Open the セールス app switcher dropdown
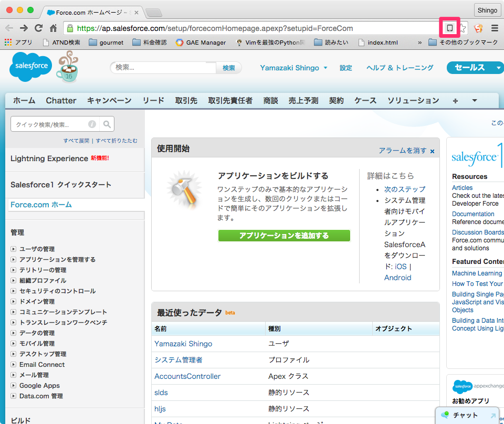The width and height of the screenshot is (504, 424). 499,68
